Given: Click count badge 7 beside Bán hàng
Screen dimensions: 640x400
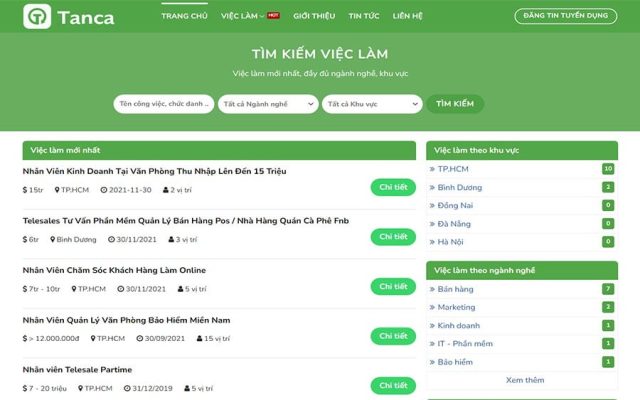Looking at the screenshot, I should [608, 289].
